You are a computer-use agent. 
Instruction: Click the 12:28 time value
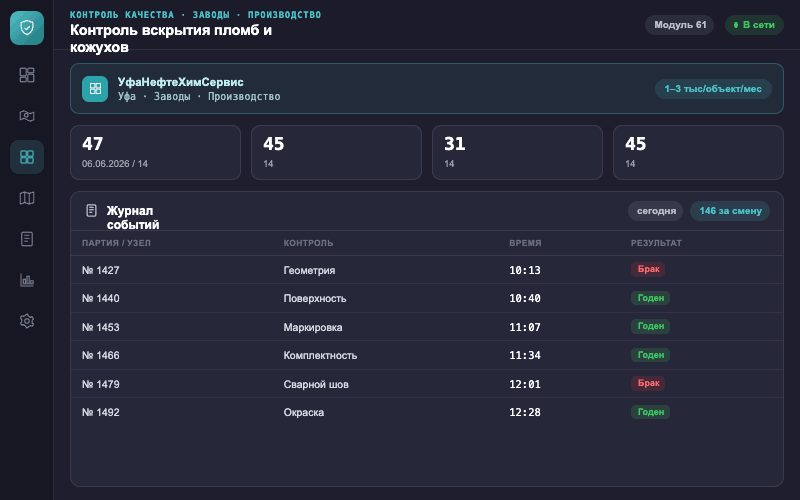(x=524, y=412)
